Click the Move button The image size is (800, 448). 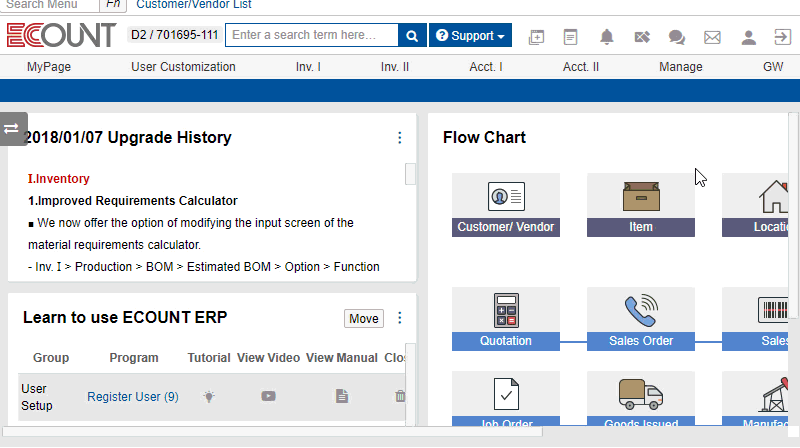(x=364, y=318)
